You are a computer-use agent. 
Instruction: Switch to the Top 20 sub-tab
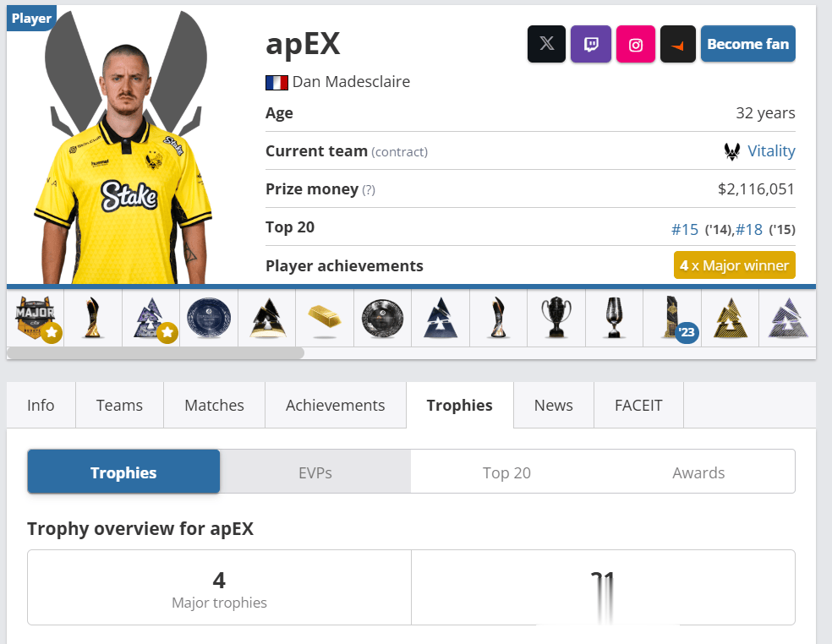click(x=506, y=472)
